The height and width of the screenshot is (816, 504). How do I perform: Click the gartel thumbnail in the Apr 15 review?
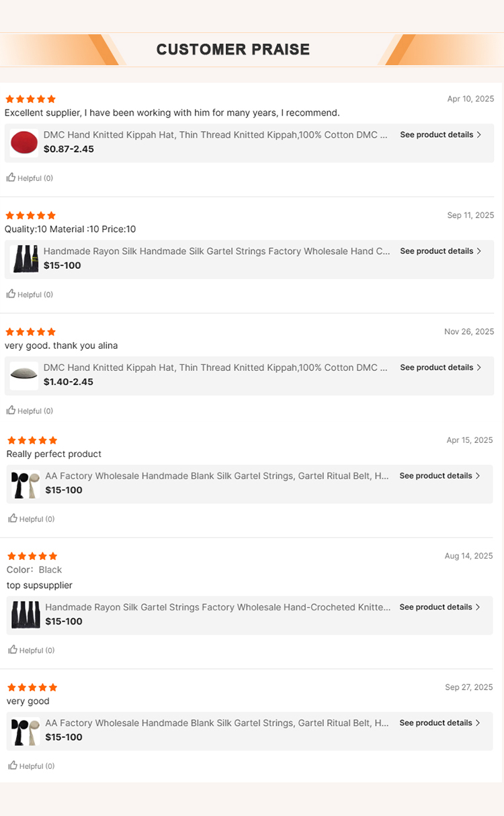[x=26, y=484]
